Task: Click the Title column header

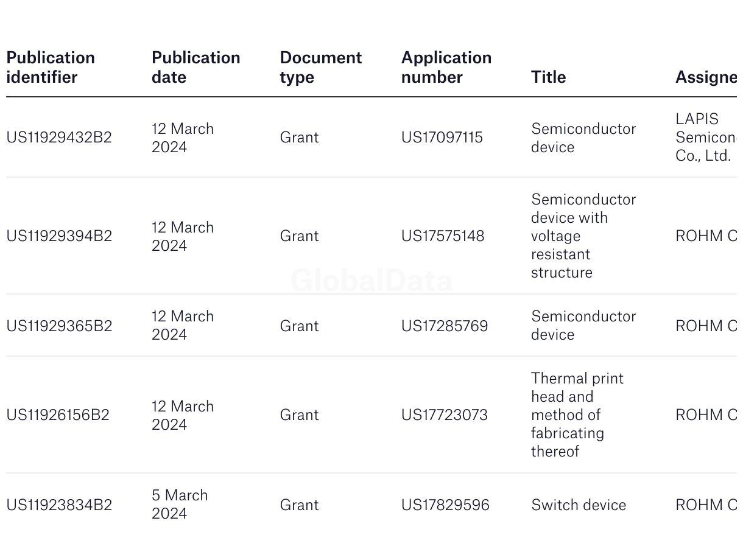Action: point(548,77)
